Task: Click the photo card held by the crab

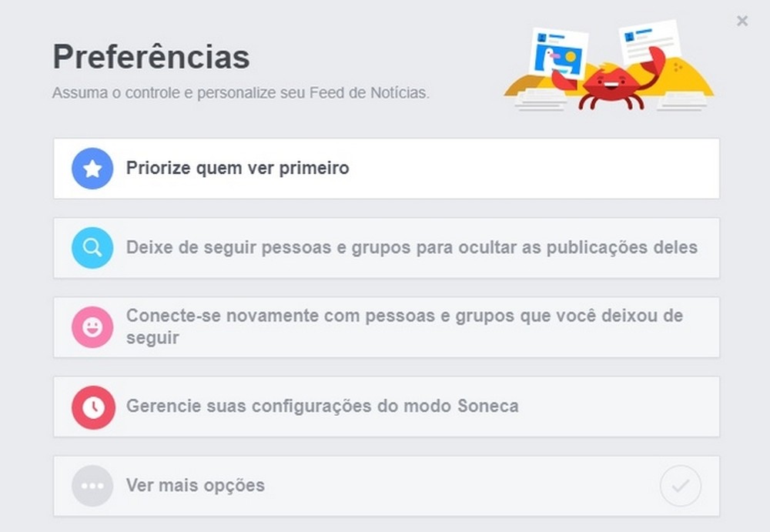Action: pyautogui.click(x=559, y=54)
